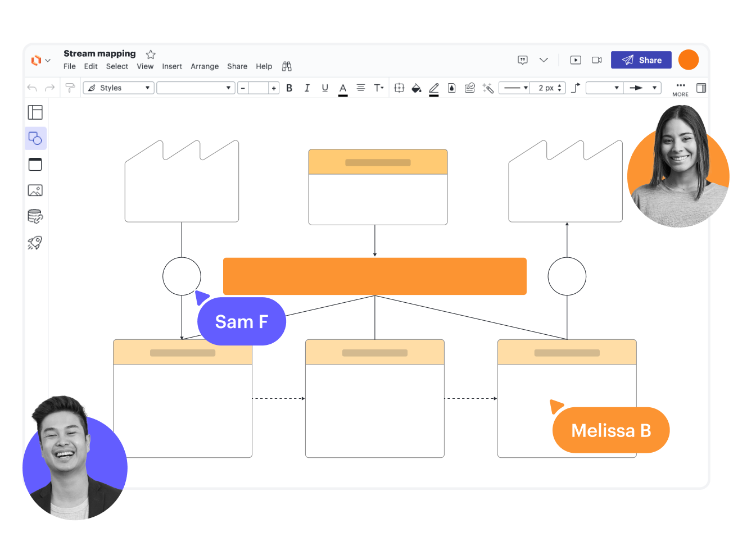Viewport: 756px width, 537px height.
Task: Click the rocket quick actions icon
Action: [35, 243]
